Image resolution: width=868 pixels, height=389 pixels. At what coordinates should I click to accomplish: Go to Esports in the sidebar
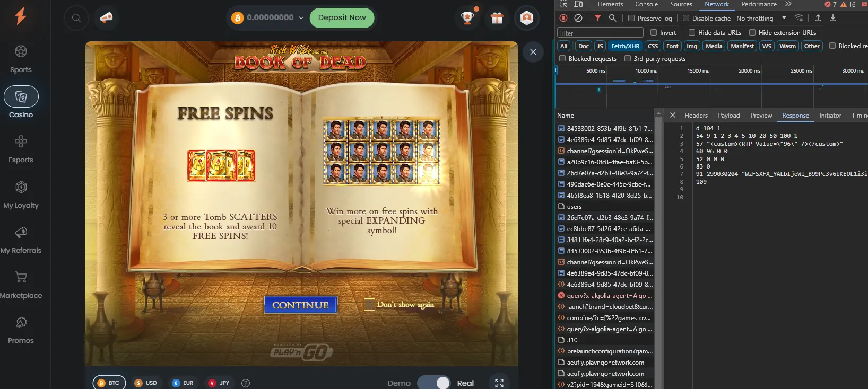pyautogui.click(x=21, y=149)
